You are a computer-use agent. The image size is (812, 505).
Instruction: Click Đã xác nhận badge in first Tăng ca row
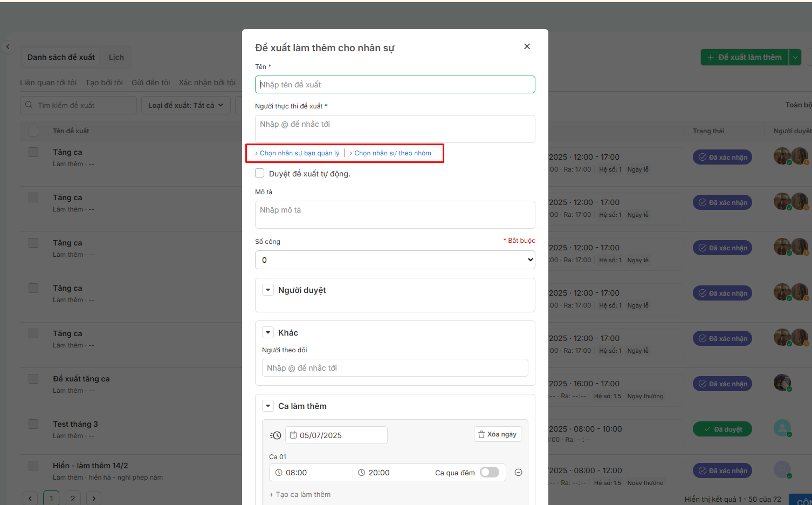pos(722,157)
